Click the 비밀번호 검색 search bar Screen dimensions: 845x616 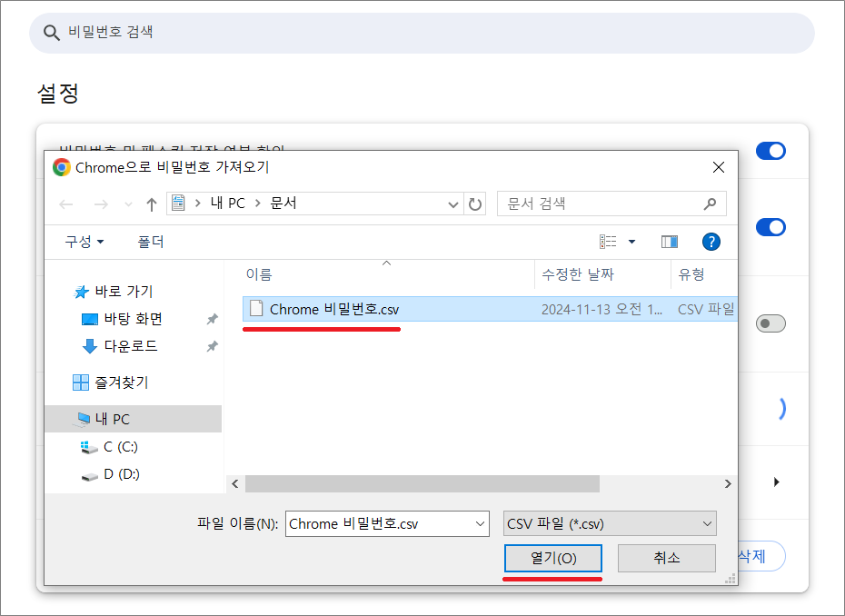[x=422, y=33]
